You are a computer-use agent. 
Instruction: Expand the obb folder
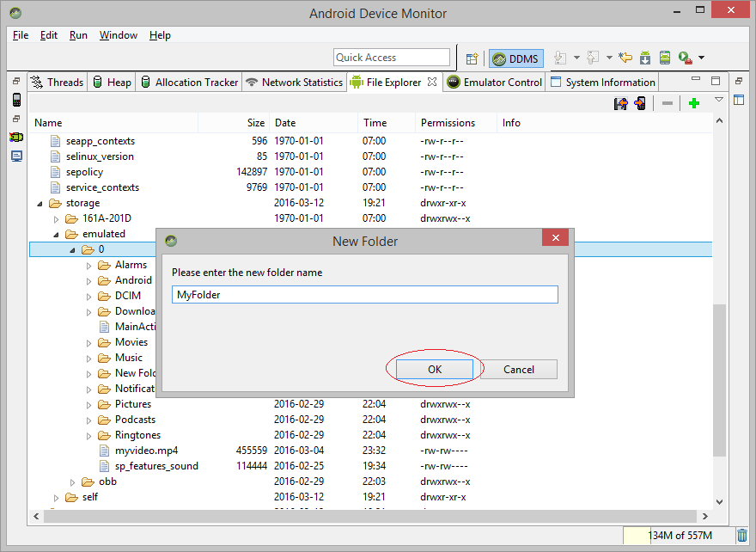73,482
